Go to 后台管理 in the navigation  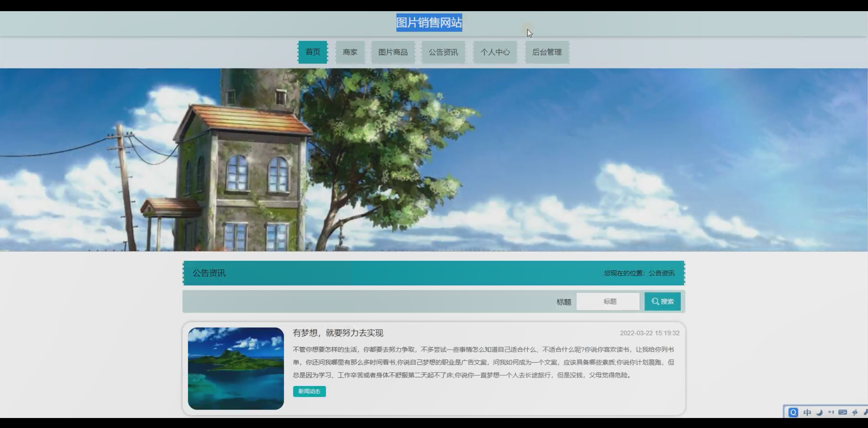[547, 52]
